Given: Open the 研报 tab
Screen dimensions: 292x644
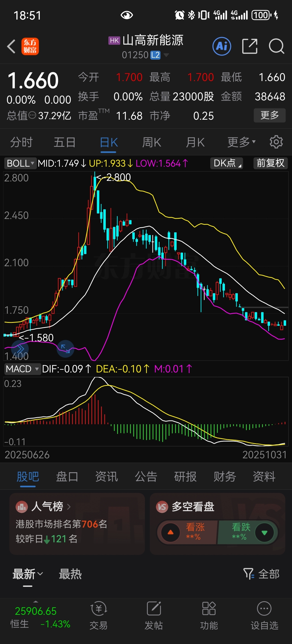Looking at the screenshot, I should coord(185,477).
